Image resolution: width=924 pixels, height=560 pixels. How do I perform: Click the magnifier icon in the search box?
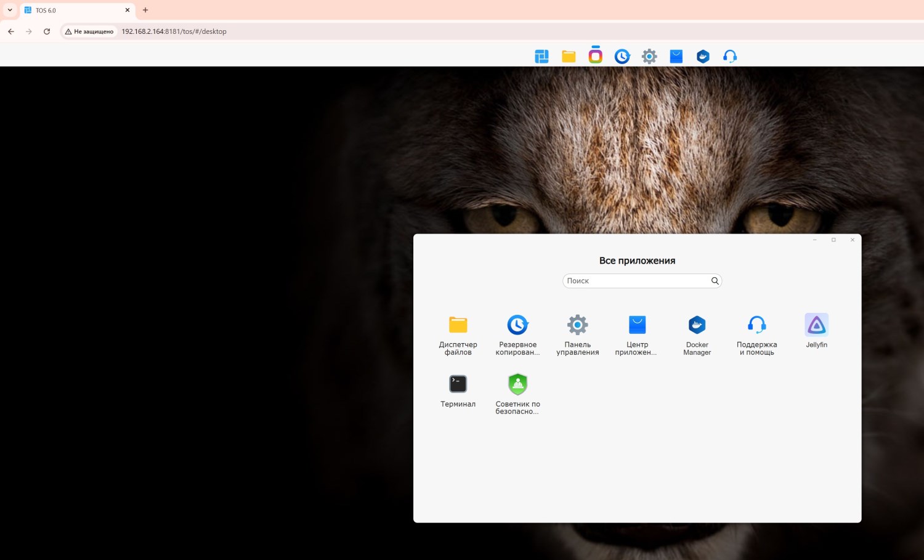click(x=715, y=281)
